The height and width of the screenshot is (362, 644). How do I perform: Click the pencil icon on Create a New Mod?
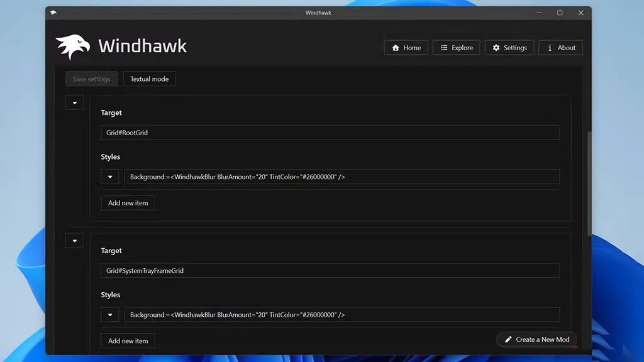(508, 339)
